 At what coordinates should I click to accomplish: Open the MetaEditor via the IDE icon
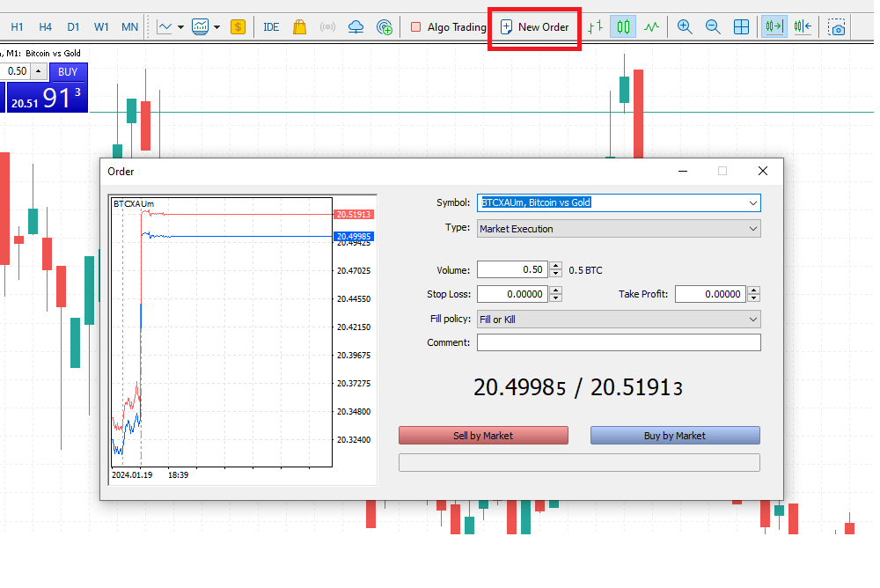click(271, 26)
